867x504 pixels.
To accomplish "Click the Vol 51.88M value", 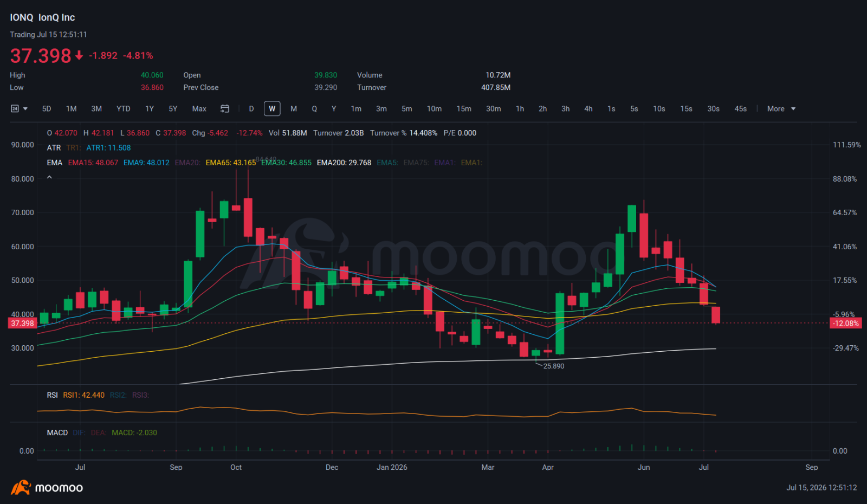I will coord(288,133).
